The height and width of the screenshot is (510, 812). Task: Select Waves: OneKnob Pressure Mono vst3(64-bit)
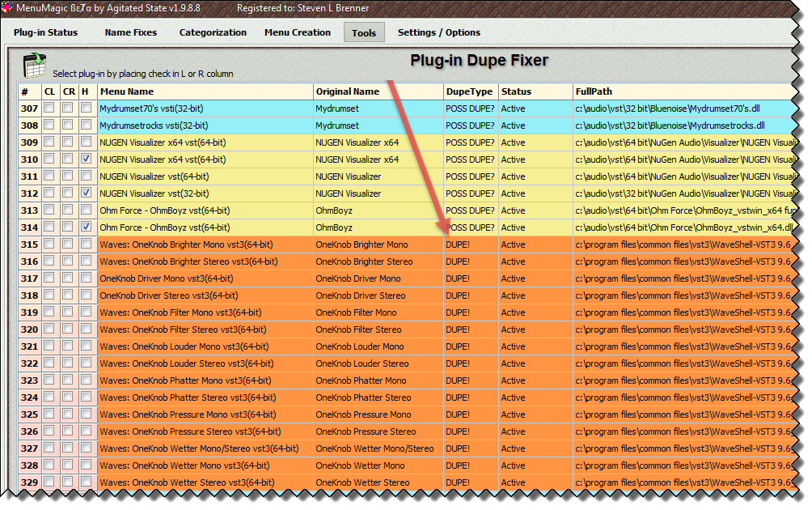point(205,414)
